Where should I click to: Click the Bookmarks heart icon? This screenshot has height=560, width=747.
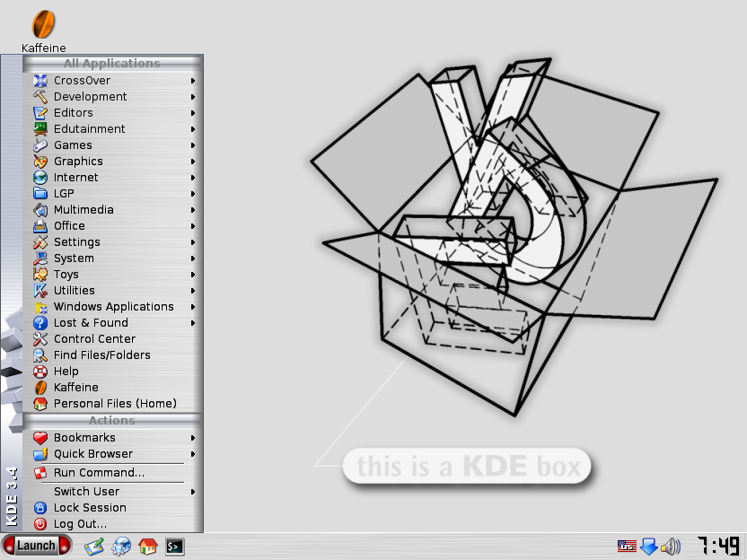(x=40, y=438)
